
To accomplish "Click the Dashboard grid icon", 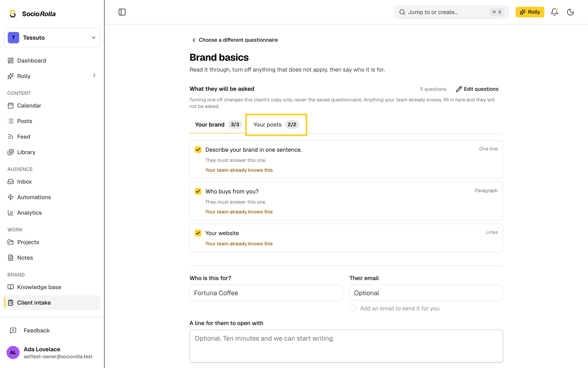I will click(x=10, y=61).
